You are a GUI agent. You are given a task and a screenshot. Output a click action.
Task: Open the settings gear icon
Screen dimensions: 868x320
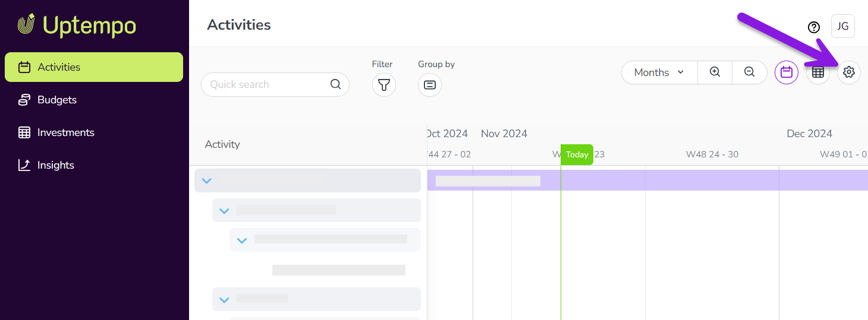click(849, 72)
